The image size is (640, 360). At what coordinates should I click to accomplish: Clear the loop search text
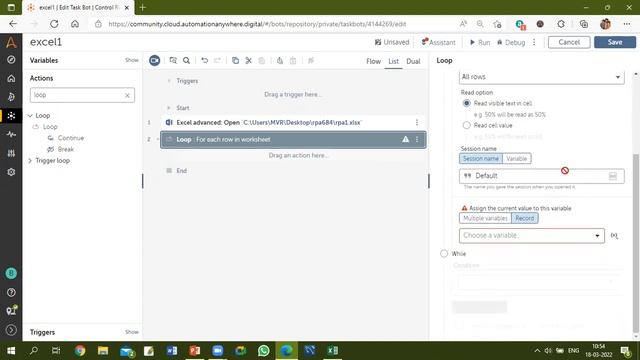tap(127, 95)
